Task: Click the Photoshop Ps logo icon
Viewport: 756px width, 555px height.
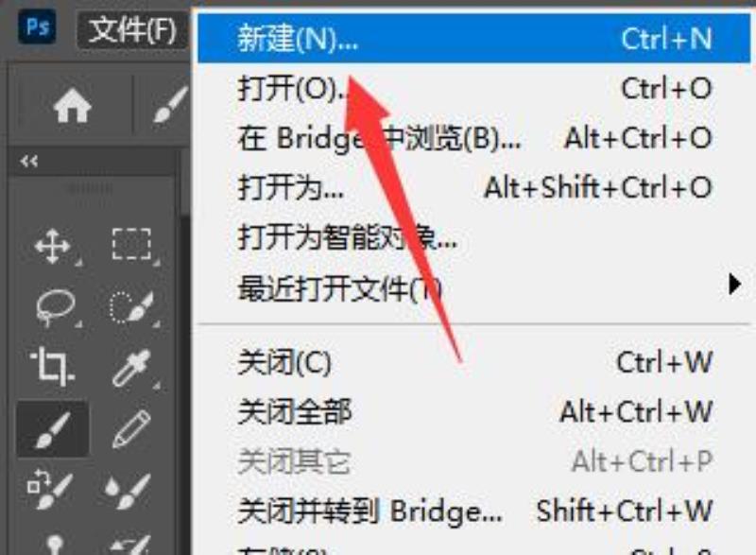Action: click(x=37, y=26)
